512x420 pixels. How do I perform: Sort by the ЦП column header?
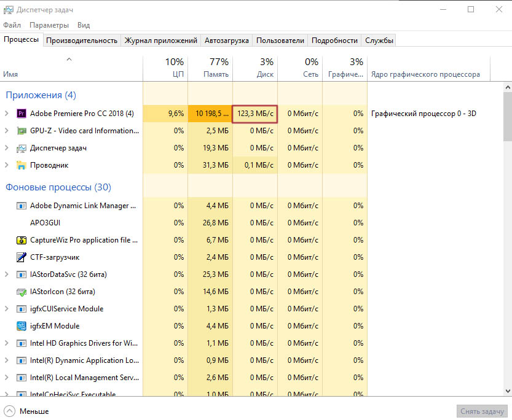[165, 69]
